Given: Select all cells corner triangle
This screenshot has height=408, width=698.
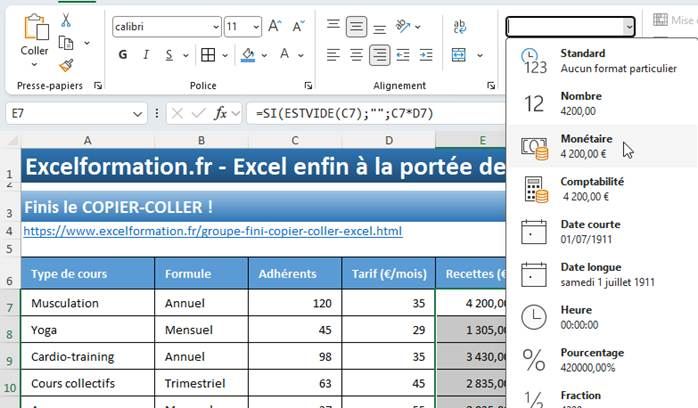Looking at the screenshot, I should pos(12,141).
